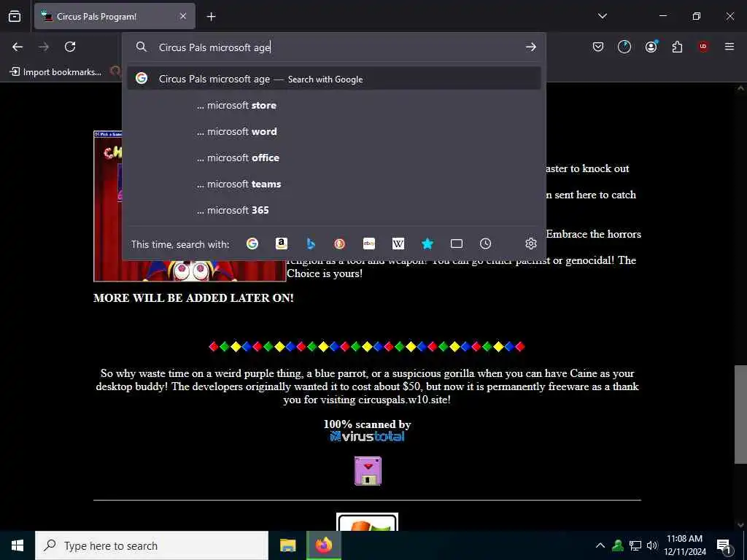Open search settings gear icon

(531, 244)
